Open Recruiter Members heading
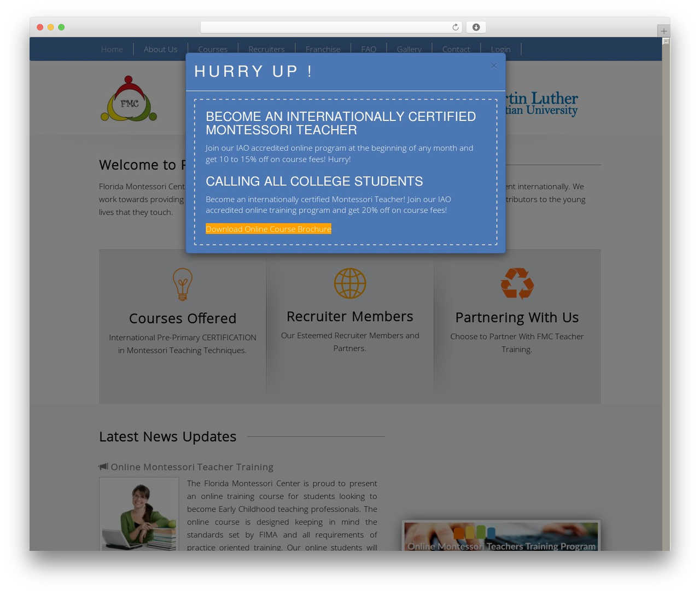Viewport: 700px width, 593px height. 350,316
